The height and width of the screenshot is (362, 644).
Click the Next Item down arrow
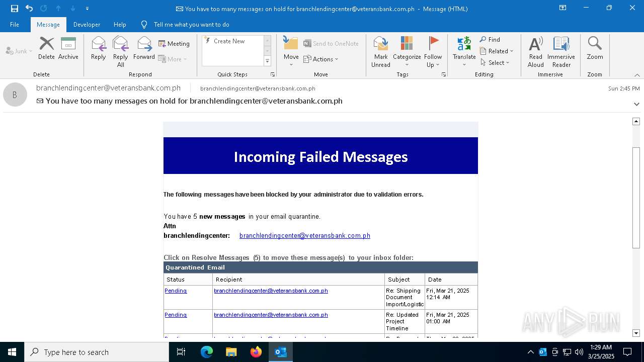point(73,9)
